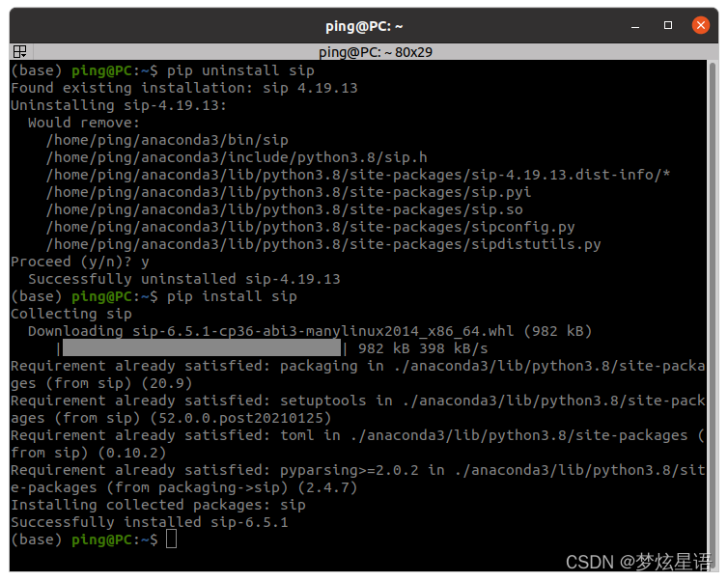Click the 'Would remove:' line
This screenshot has width=728, height=581.
[84, 123]
